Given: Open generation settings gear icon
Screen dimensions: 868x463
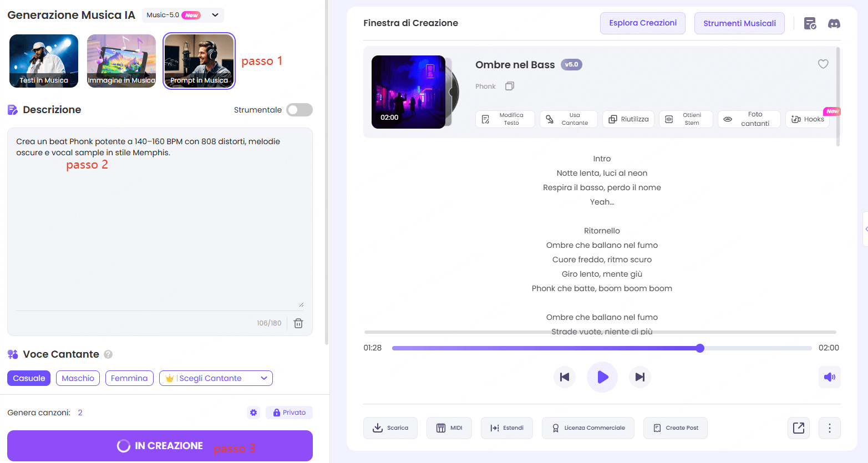Looking at the screenshot, I should [253, 412].
